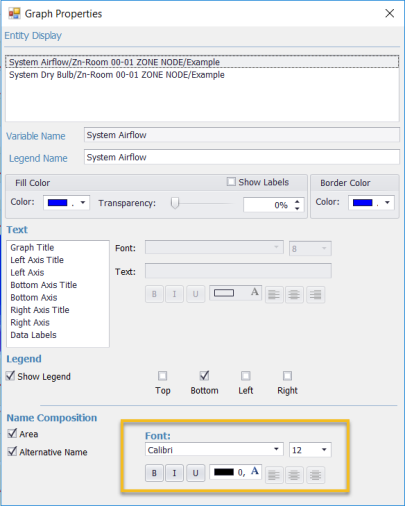Viewport: 405px width, 506px height.
Task: Select System Airflow/Zn-Room 00-01 entity row
Action: [x=202, y=62]
